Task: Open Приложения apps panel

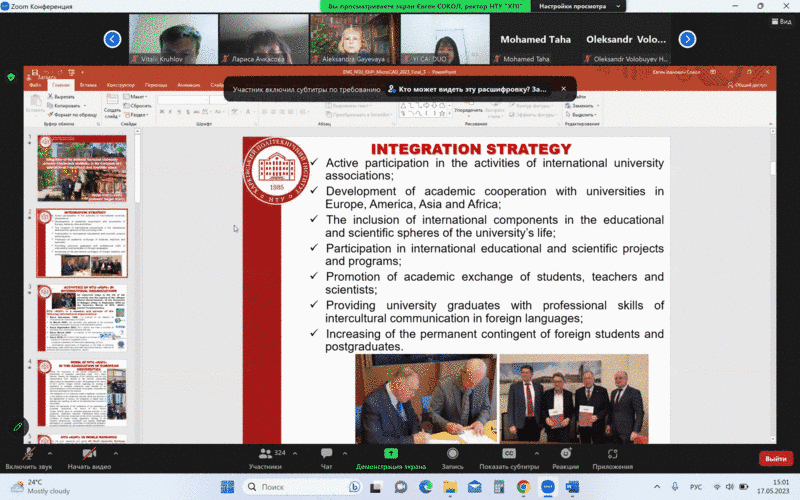Action: tap(612, 457)
